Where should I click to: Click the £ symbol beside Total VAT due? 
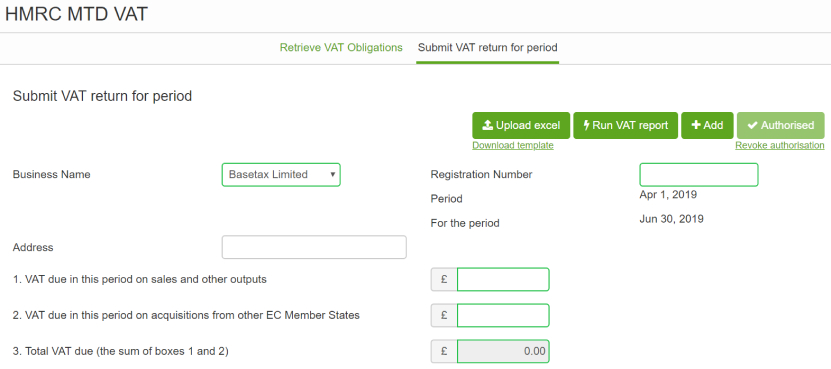[x=444, y=351]
